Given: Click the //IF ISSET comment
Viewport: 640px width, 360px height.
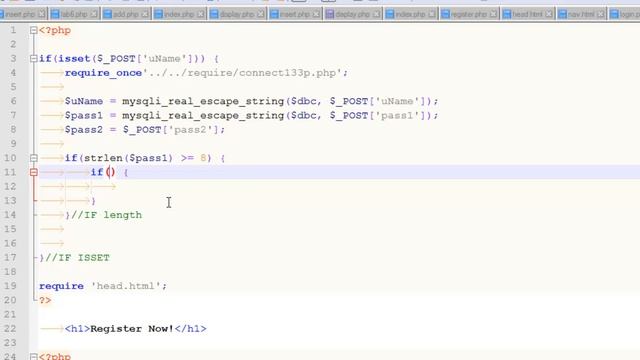Looking at the screenshot, I should tap(78, 258).
